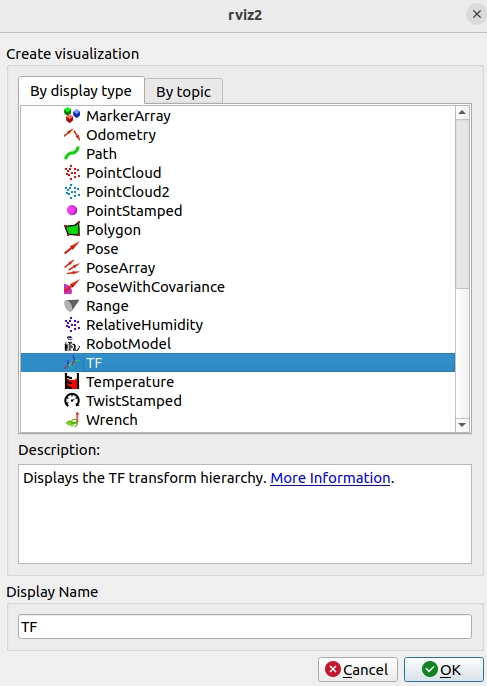The width and height of the screenshot is (487, 686).
Task: Open the More Information link
Action: point(330,478)
